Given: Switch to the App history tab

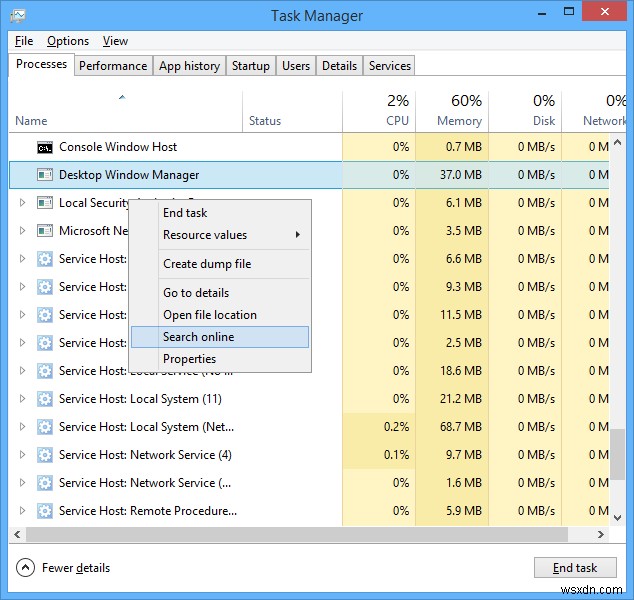Looking at the screenshot, I should tap(189, 65).
